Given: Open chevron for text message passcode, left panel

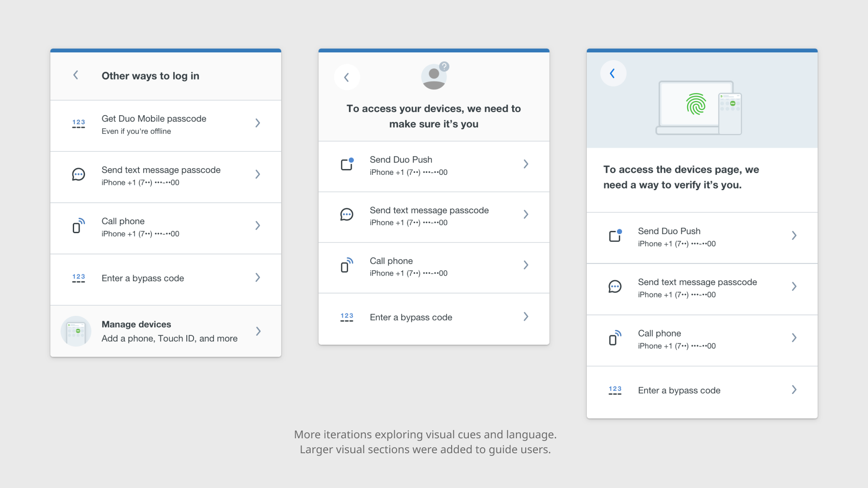Looking at the screenshot, I should coord(258,174).
